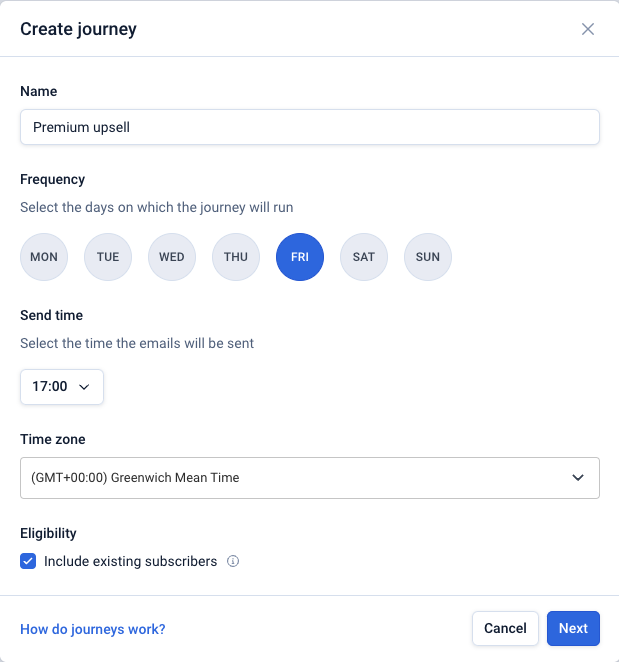Viewport: 619px width, 662px height.
Task: Select SUN as a run day
Action: [x=428, y=257]
